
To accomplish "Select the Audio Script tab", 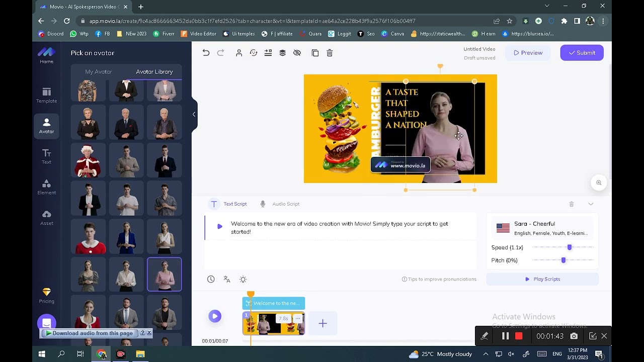I will (279, 204).
